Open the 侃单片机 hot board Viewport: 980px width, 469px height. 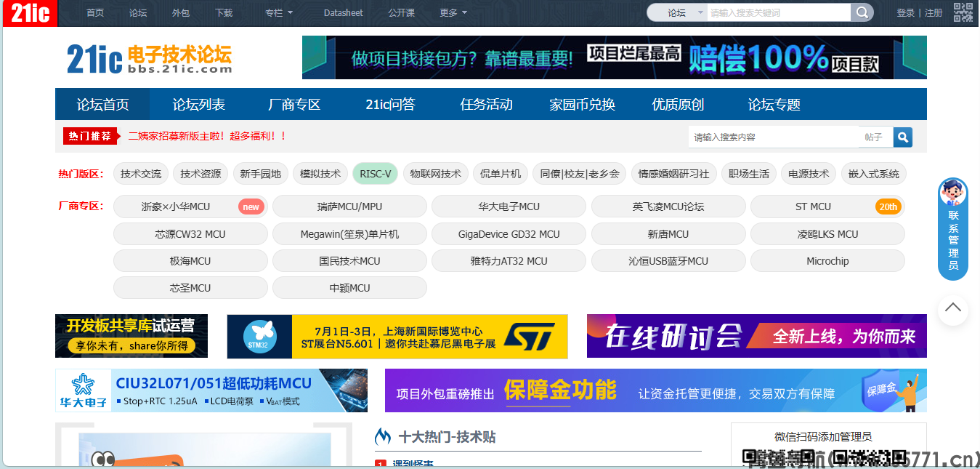coord(501,174)
